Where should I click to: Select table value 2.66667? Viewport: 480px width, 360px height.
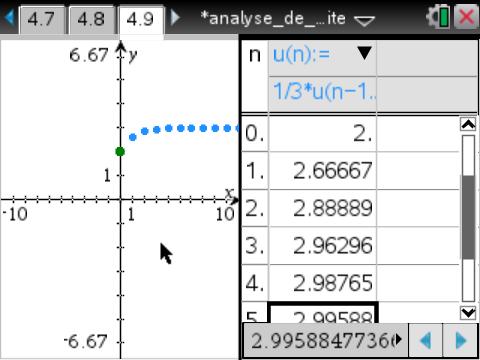pyautogui.click(x=322, y=171)
